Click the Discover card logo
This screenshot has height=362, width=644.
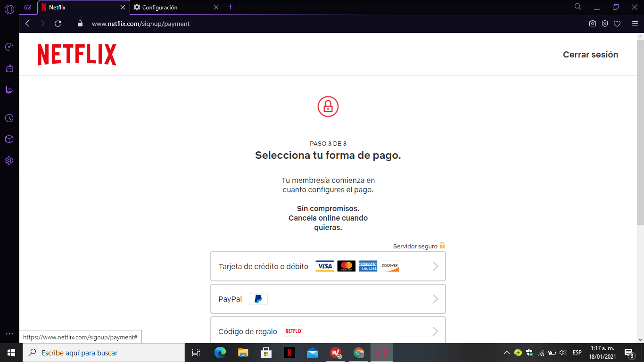pos(390,266)
